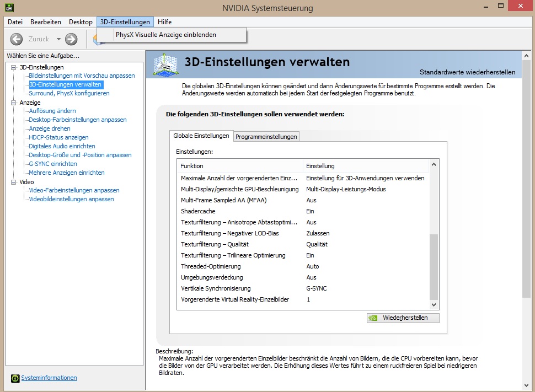Open the Hilfe menu

pos(164,22)
